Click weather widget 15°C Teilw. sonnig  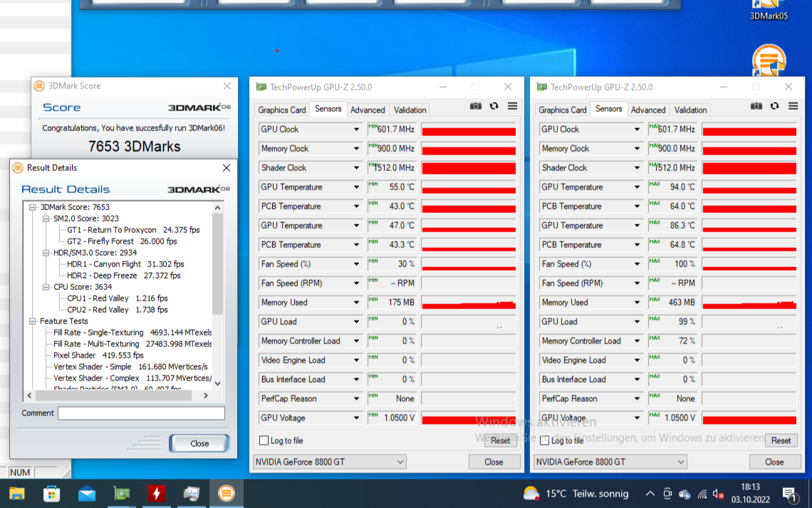[x=576, y=494]
